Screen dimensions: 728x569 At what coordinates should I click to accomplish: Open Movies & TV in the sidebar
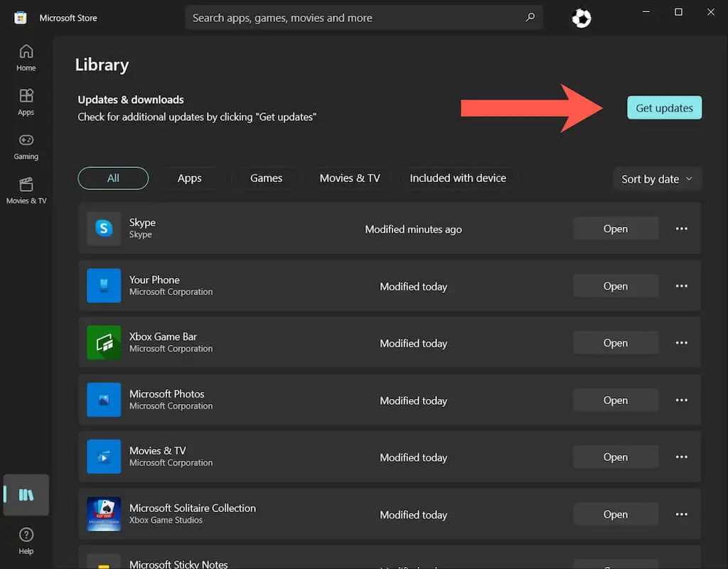(x=26, y=190)
